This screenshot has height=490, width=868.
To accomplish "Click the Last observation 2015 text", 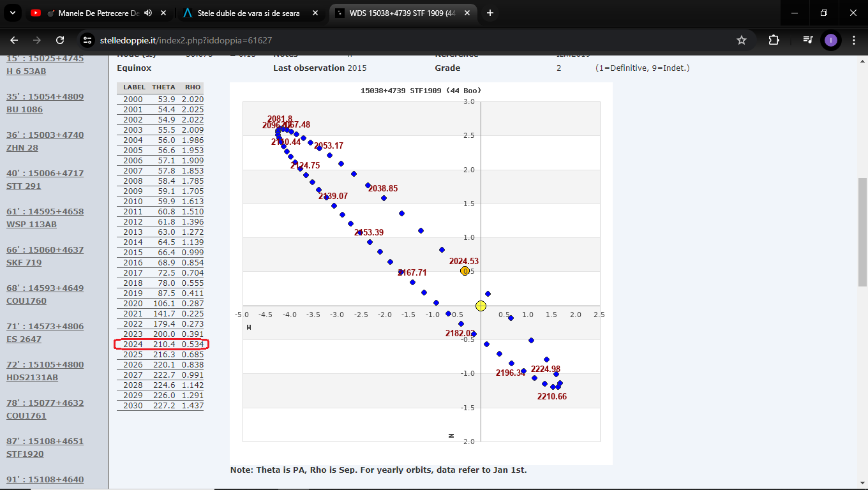I will tap(320, 68).
